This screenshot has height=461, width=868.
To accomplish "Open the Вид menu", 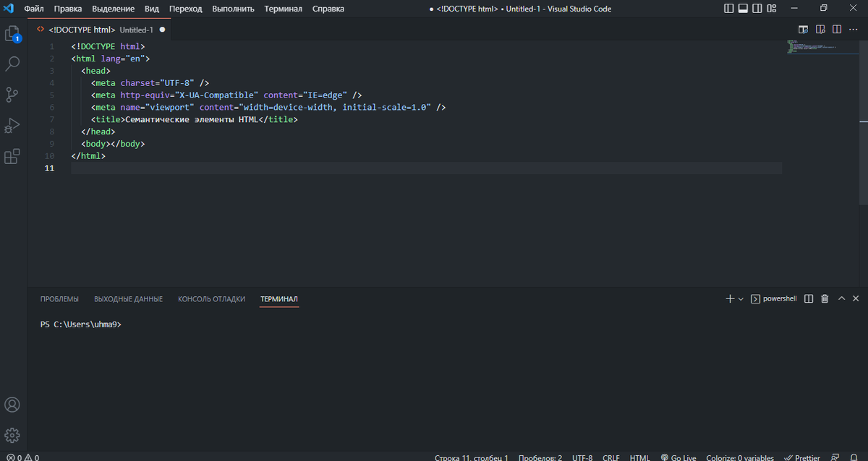I will click(152, 9).
